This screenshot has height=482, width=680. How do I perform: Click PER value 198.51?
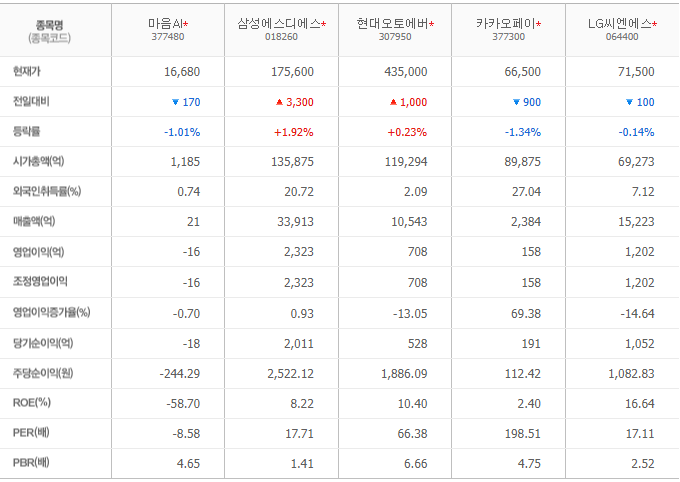click(523, 434)
